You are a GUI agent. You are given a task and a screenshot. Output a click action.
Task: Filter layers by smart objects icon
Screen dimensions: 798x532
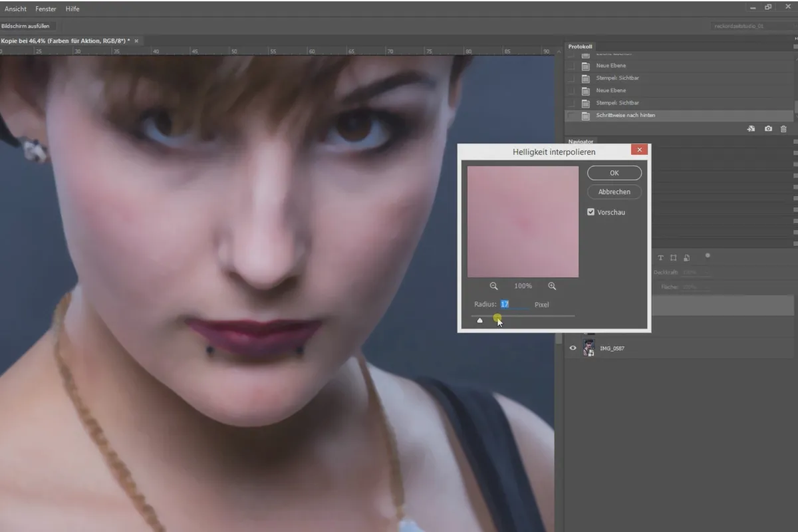coord(686,258)
